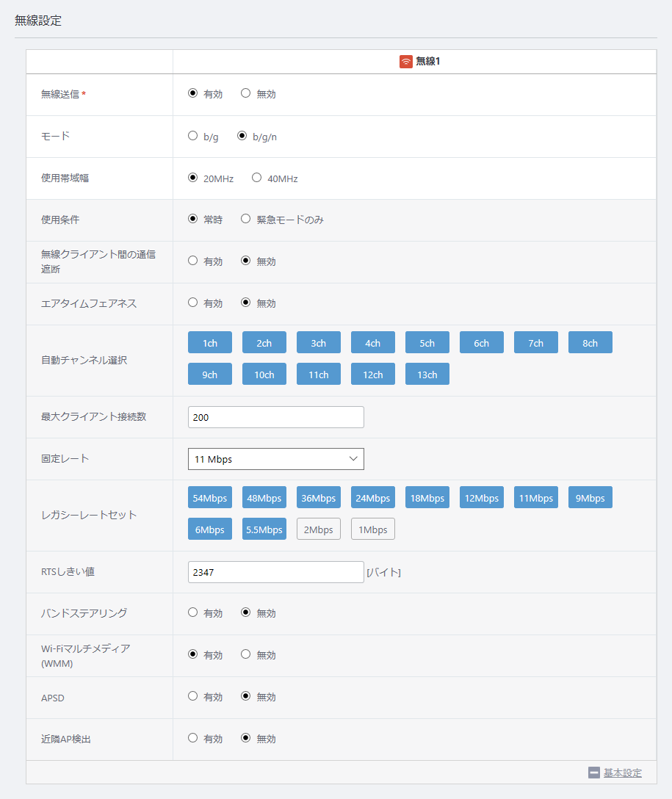Choose 20MHz bandwidth
Viewport: 672px width, 799px height.
pos(192,177)
